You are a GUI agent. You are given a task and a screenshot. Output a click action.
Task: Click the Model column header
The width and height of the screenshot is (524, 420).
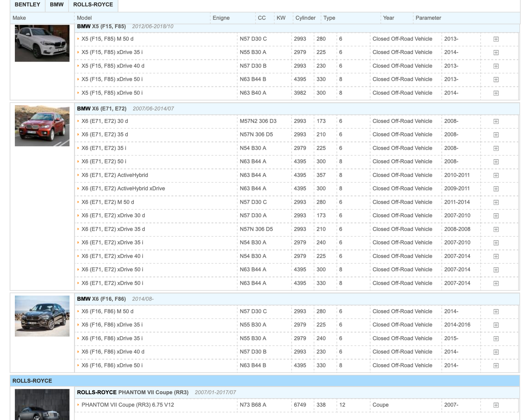84,18
